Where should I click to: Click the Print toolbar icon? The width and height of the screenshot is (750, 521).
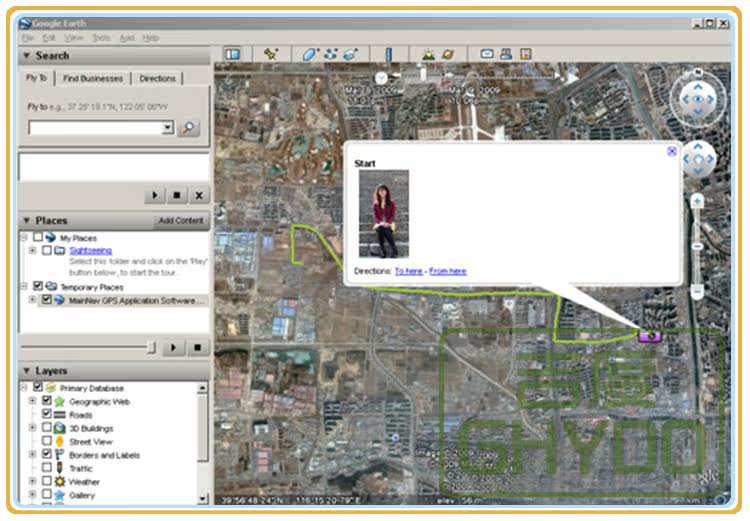(x=506, y=54)
